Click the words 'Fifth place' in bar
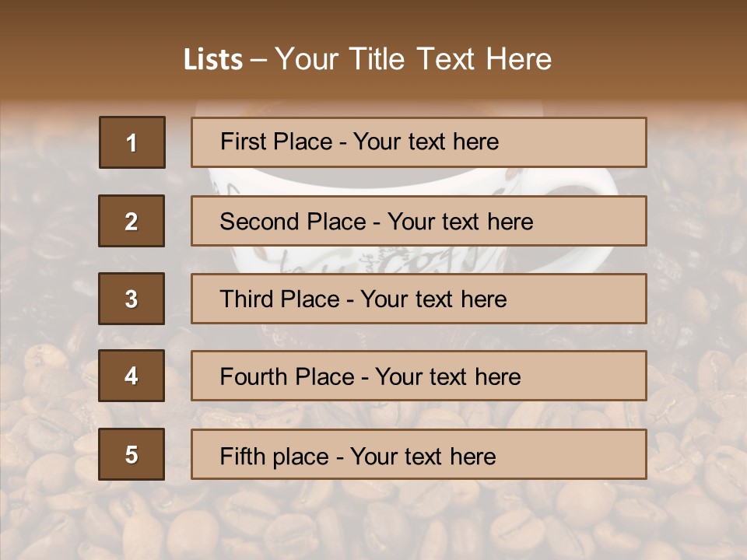The height and width of the screenshot is (560, 747). pos(275,457)
